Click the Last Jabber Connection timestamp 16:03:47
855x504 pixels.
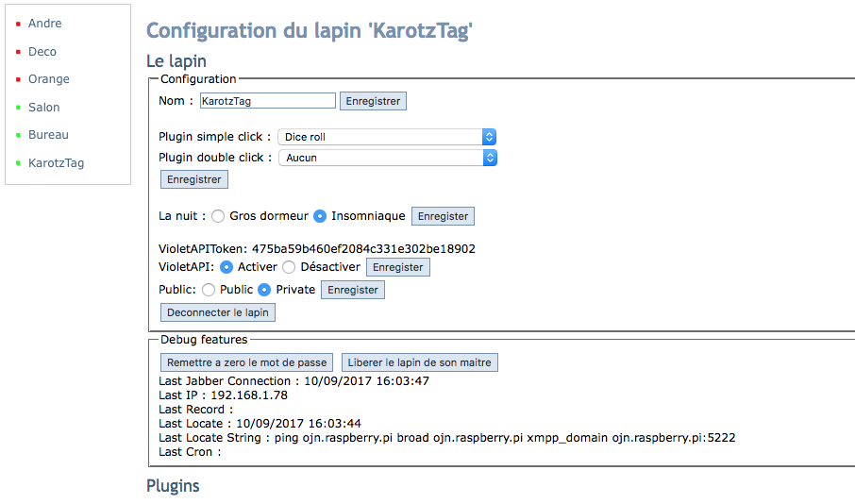pyautogui.click(x=402, y=380)
